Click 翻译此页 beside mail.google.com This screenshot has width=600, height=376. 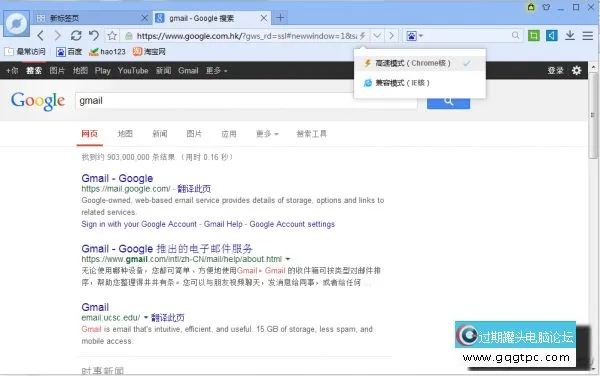click(194, 189)
